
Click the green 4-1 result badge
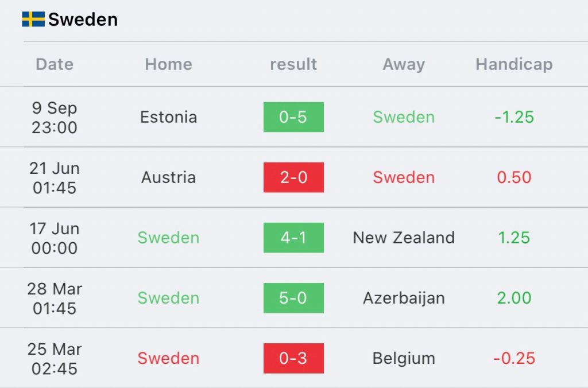pyautogui.click(x=293, y=238)
